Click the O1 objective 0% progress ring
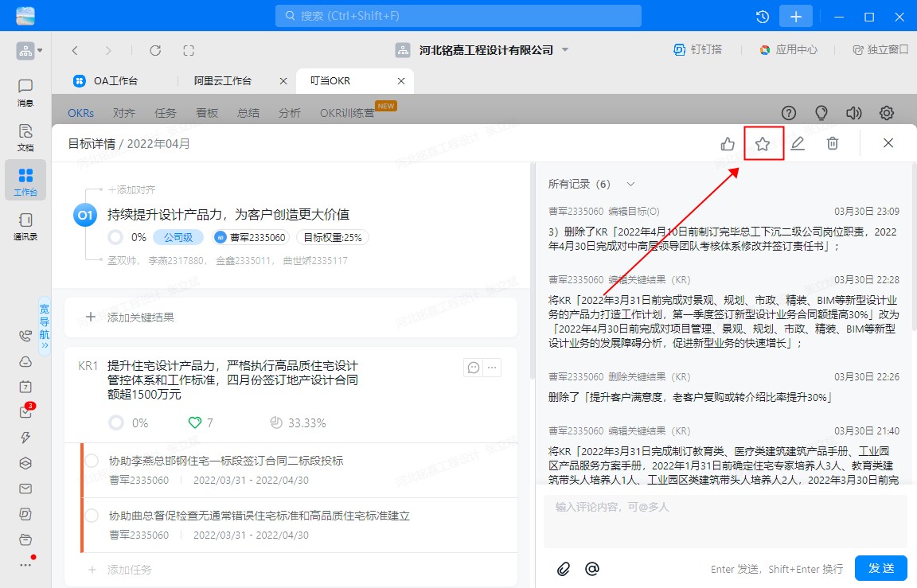This screenshot has width=917, height=588. pos(115,237)
